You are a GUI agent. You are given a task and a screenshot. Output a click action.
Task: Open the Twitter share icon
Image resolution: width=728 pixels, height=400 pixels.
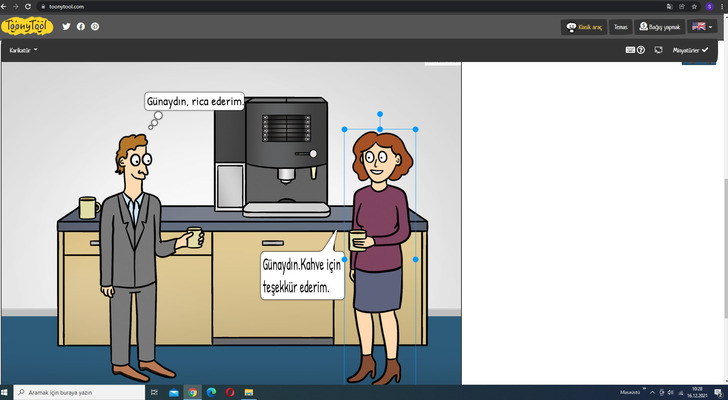66,26
